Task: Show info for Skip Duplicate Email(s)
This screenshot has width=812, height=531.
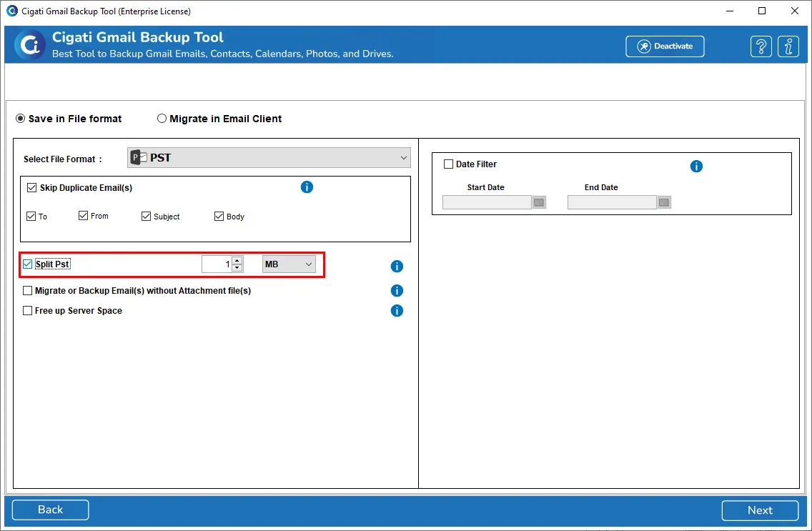Action: (307, 187)
